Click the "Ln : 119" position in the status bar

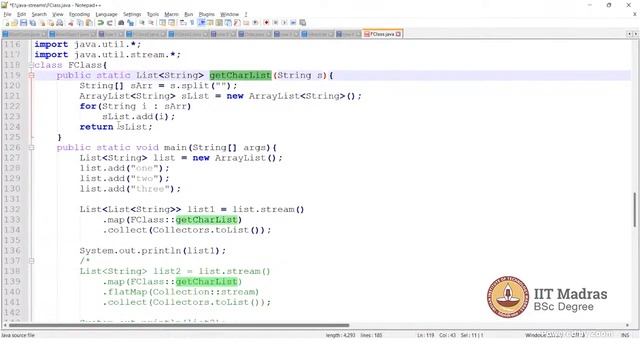426,335
